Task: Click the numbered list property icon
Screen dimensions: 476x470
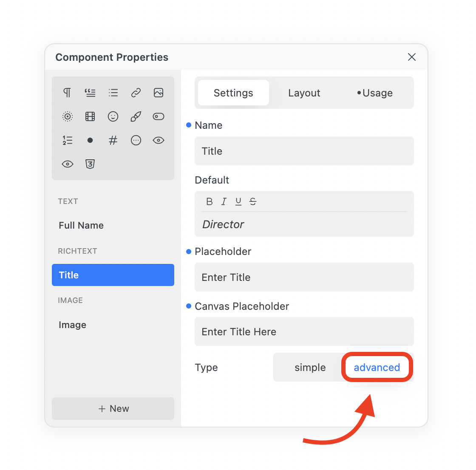Action: coord(67,140)
